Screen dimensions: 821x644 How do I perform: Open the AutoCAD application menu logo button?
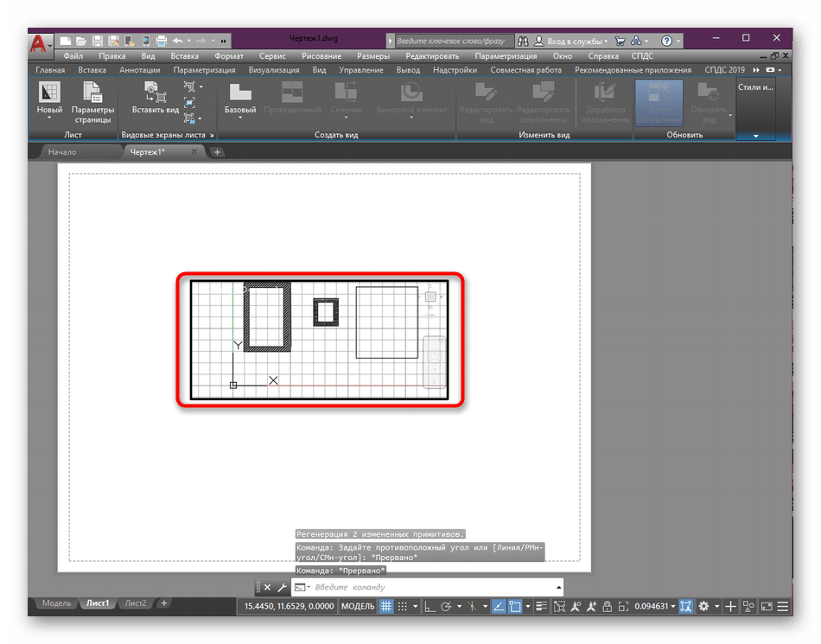(39, 43)
